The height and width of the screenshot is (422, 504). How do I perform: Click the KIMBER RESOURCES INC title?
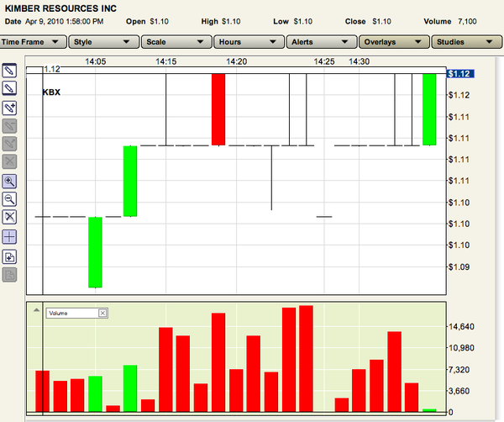coord(60,8)
